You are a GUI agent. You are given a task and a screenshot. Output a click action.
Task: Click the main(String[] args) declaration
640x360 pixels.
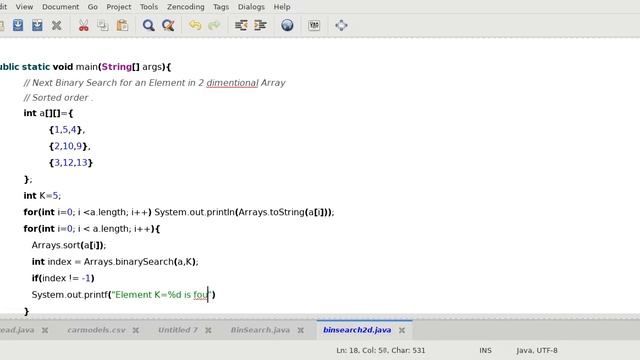pos(86,67)
